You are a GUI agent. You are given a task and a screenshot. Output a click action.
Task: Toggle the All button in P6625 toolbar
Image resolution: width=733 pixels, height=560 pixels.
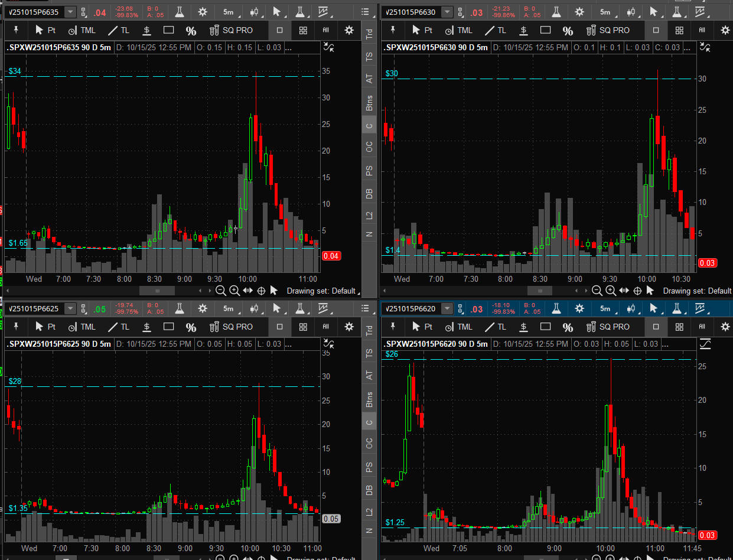[x=325, y=327]
